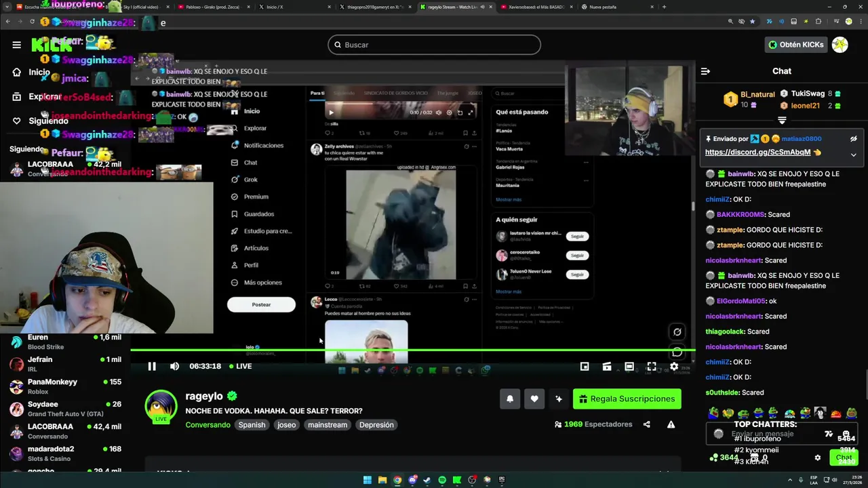Bookmark page with the star icon
The height and width of the screenshot is (488, 868).
click(x=753, y=22)
